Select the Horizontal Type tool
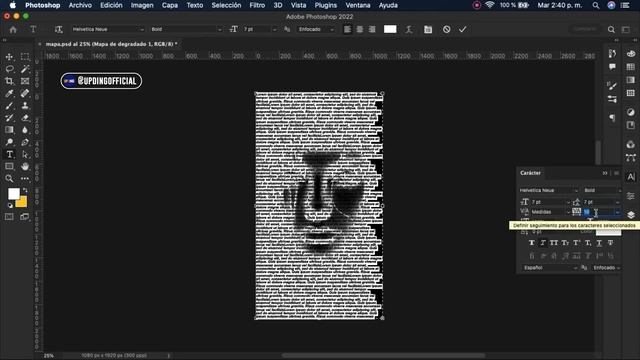 pyautogui.click(x=9, y=154)
